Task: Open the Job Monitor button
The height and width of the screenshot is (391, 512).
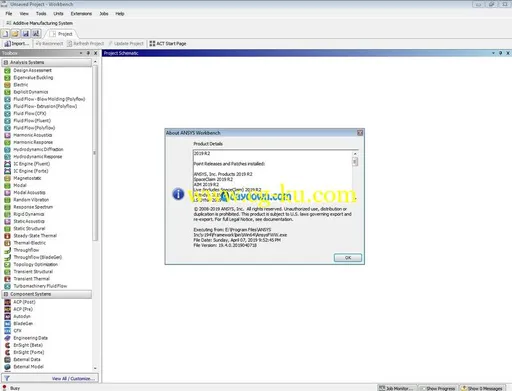Action: tap(397, 388)
